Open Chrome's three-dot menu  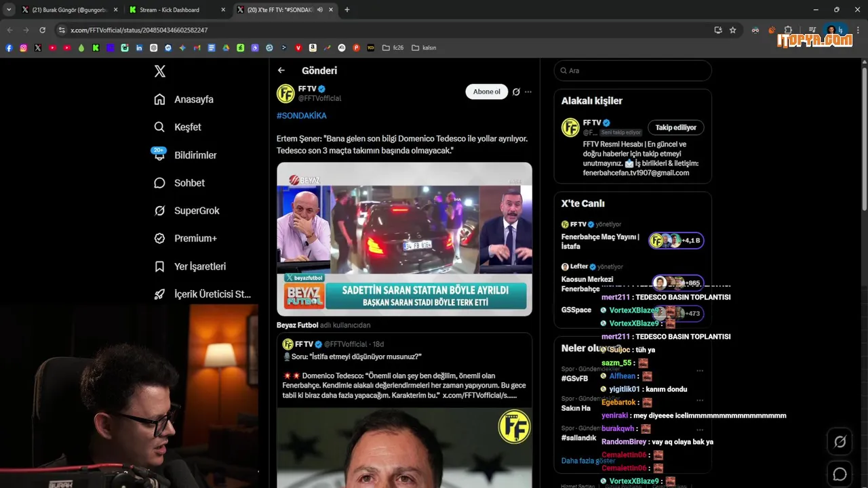click(858, 30)
